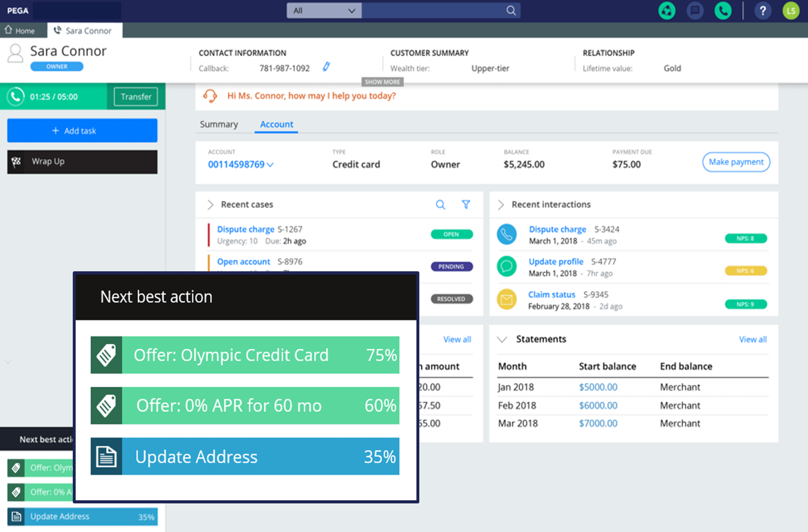
Task: Click the Transfer call button
Action: tap(136, 97)
